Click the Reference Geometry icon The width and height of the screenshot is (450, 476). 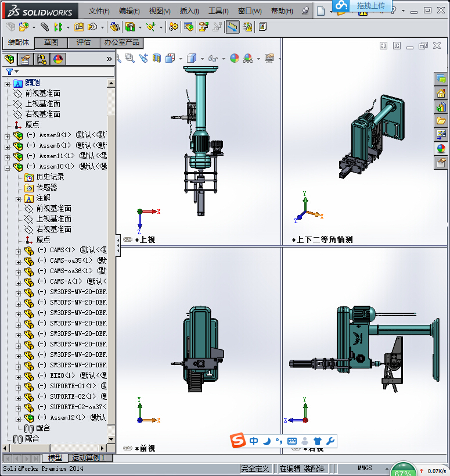151,27
